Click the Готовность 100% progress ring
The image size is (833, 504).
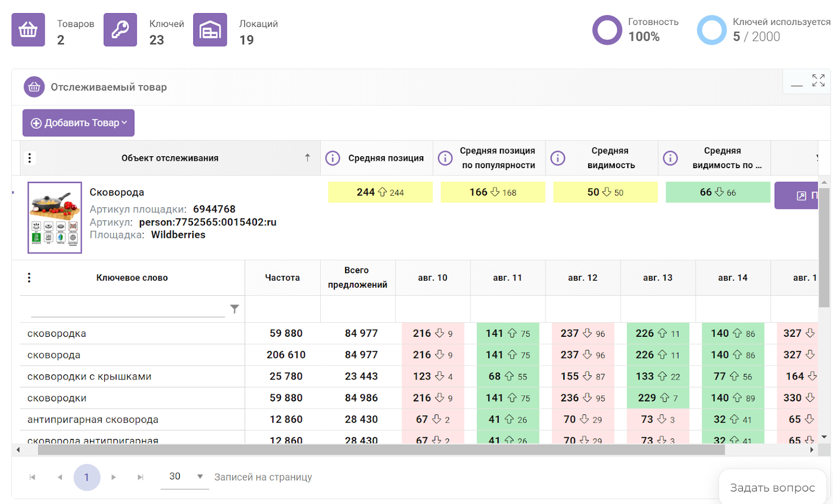pos(607,30)
